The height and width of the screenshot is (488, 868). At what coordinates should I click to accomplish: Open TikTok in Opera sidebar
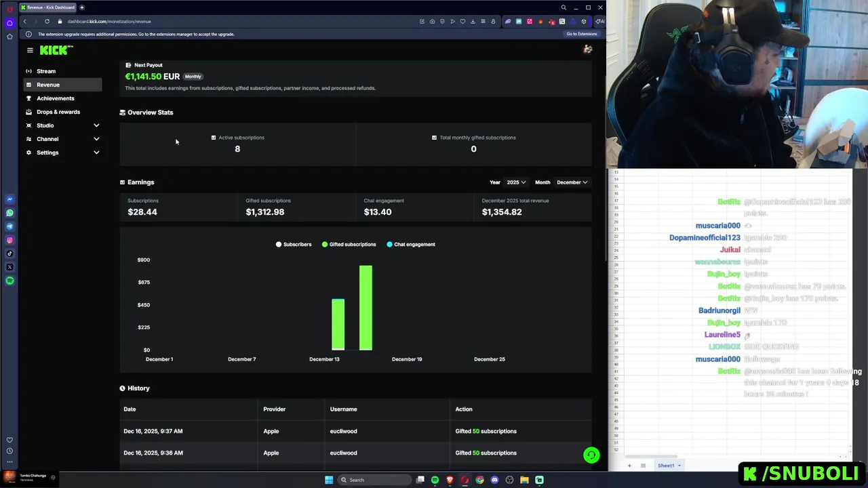point(9,253)
